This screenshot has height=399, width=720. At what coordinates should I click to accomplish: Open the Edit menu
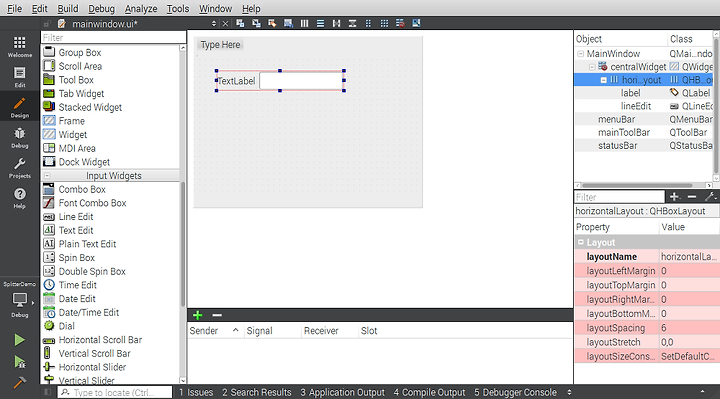click(39, 9)
